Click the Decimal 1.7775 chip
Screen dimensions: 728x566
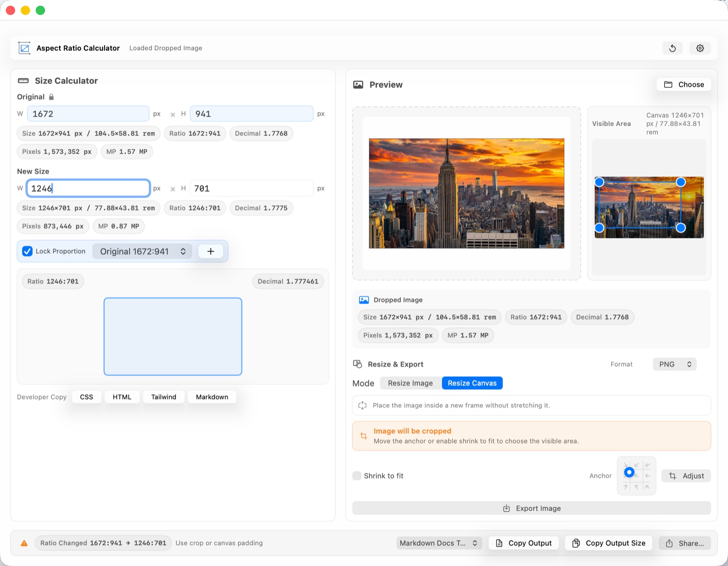(261, 208)
